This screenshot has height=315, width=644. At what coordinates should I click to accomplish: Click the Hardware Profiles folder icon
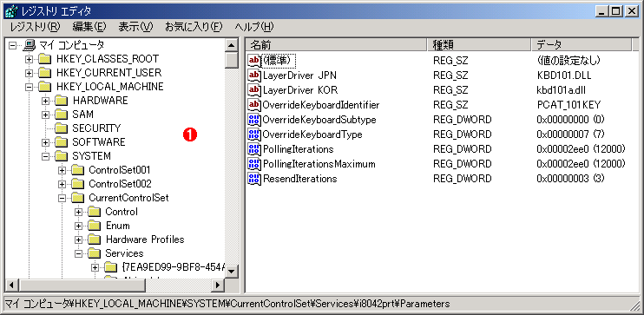tap(94, 240)
